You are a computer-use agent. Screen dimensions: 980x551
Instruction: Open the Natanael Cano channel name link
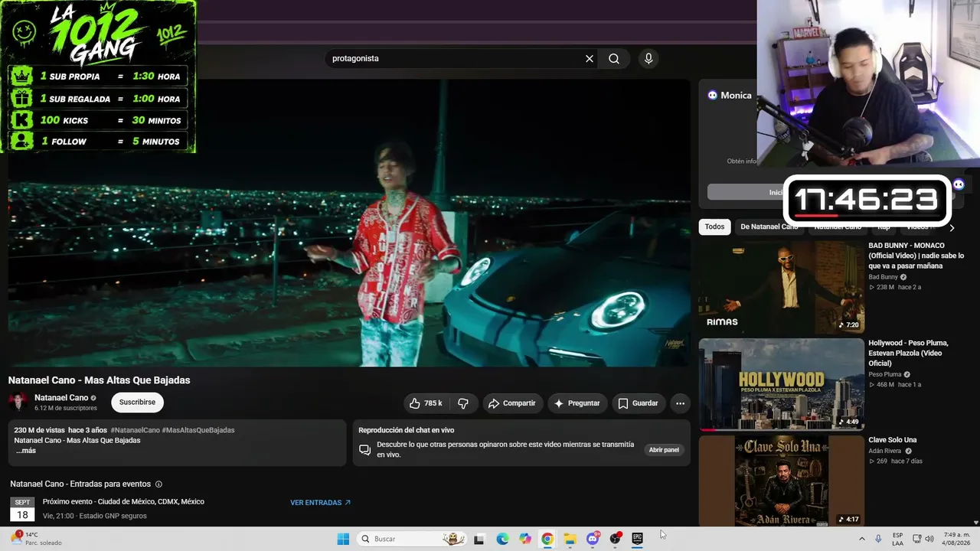61,398
